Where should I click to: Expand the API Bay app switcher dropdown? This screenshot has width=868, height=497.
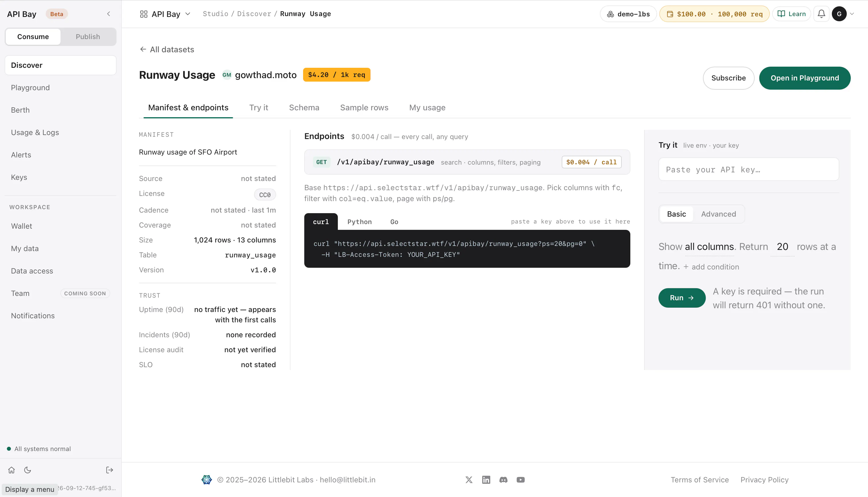[165, 14]
